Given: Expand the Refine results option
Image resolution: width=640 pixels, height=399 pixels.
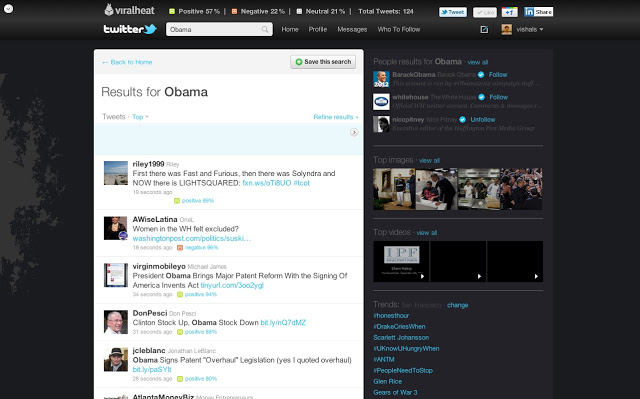Looking at the screenshot, I should click(336, 117).
